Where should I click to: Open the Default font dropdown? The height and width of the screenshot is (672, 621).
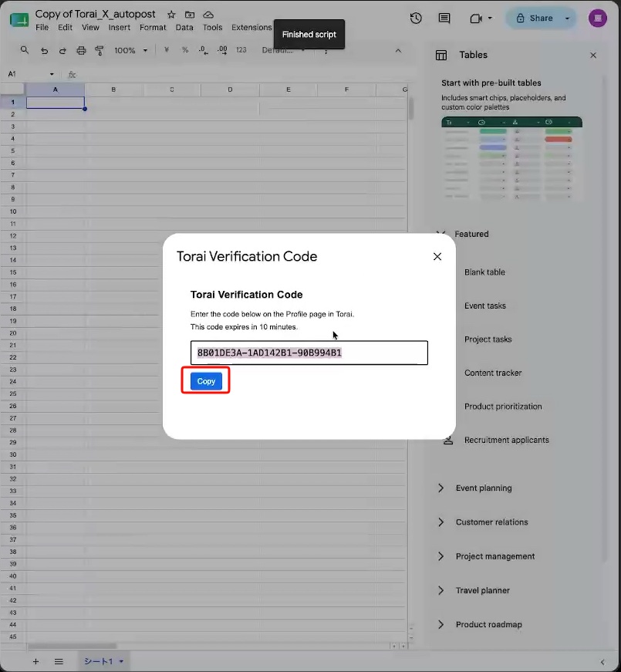(x=283, y=51)
